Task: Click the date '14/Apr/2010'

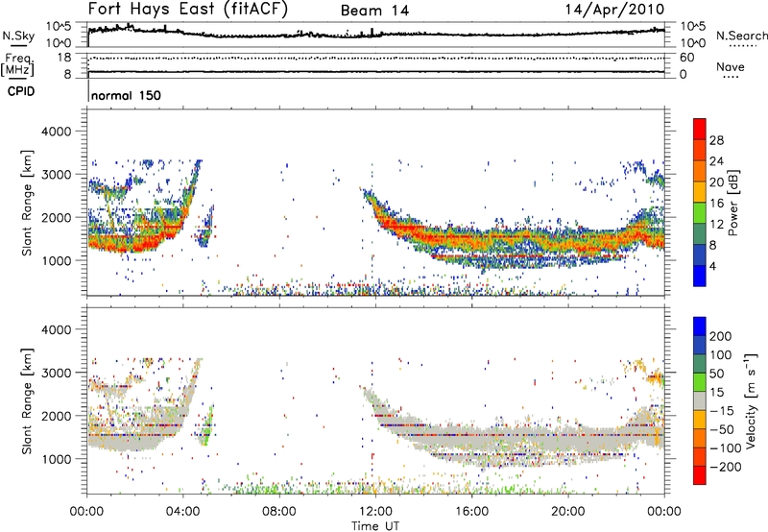Action: click(x=615, y=10)
